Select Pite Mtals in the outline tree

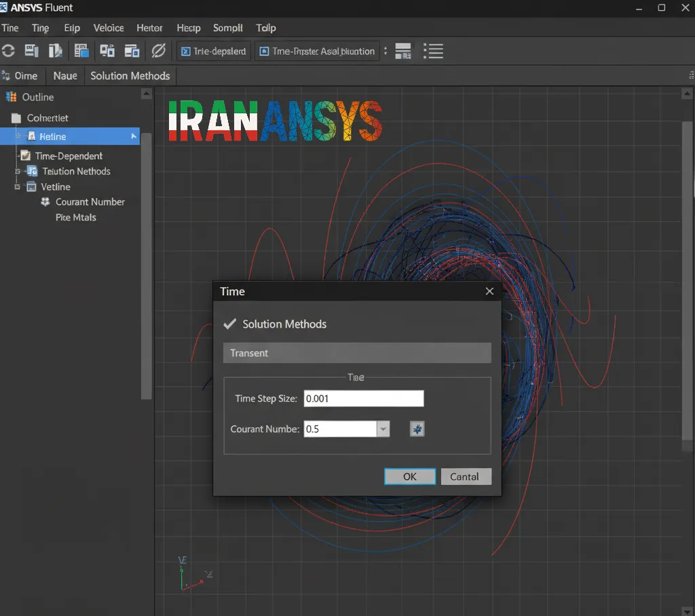pyautogui.click(x=76, y=217)
